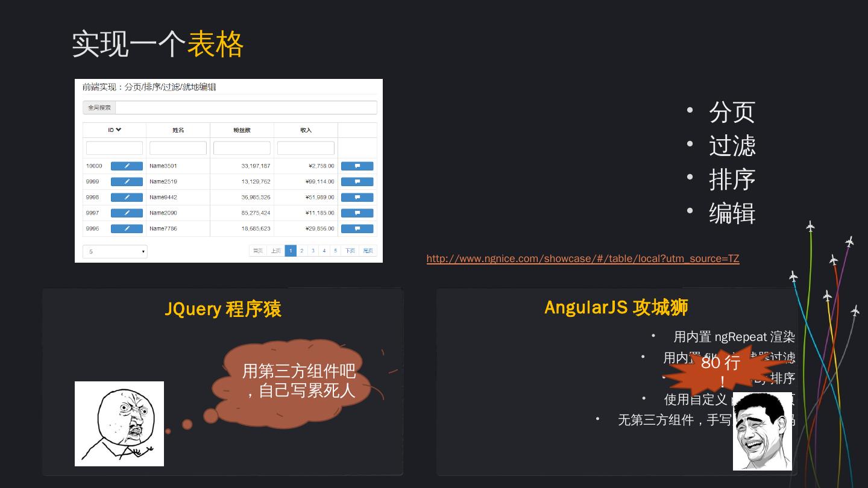
Task: Click the income value ¥51,989.00
Action: (319, 198)
